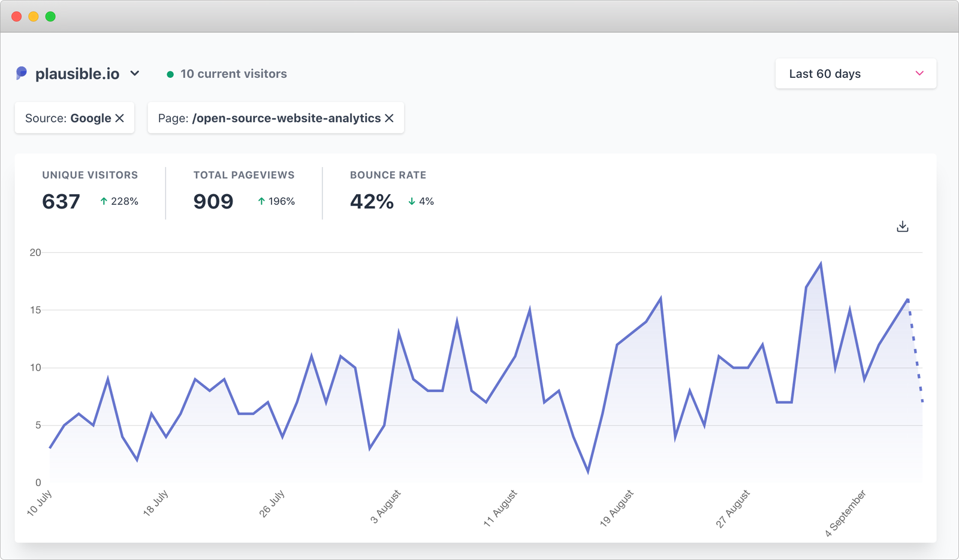Open the Last 60 days dropdown
This screenshot has width=959, height=560.
point(855,73)
